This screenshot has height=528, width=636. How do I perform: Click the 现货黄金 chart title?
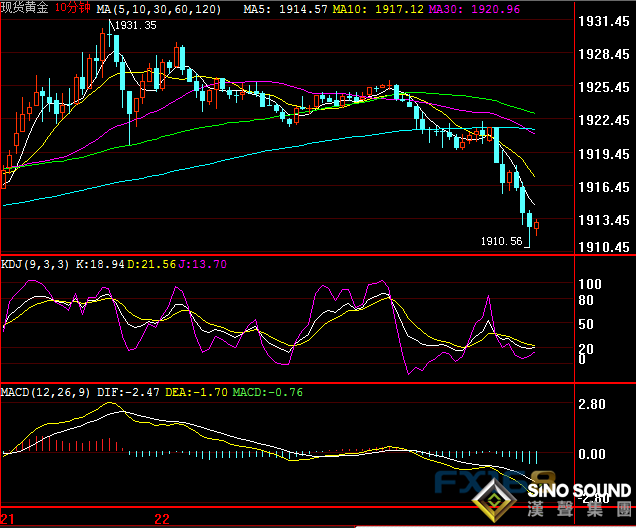click(26, 8)
